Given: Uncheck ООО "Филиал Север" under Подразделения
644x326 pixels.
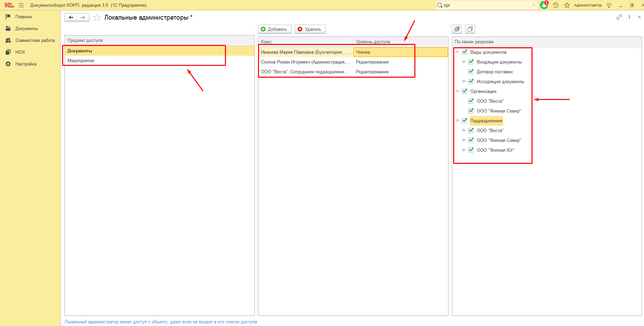Looking at the screenshot, I should [471, 140].
